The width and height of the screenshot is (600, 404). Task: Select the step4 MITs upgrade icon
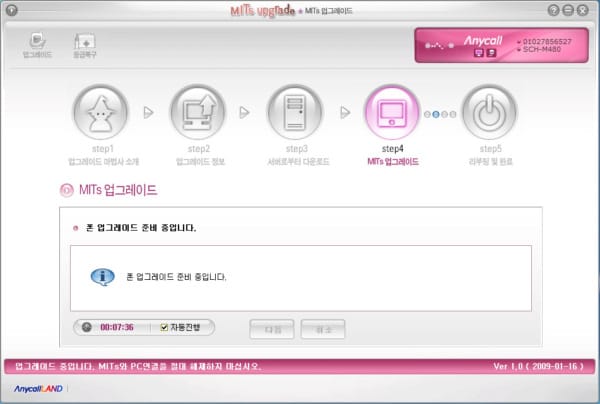pyautogui.click(x=392, y=112)
